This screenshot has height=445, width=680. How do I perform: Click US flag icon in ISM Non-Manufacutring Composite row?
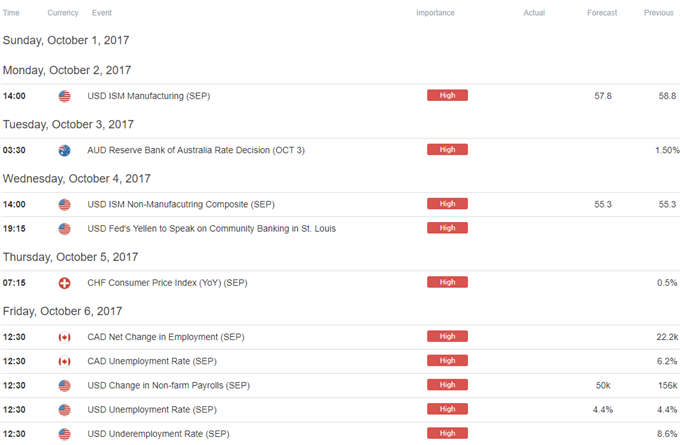[x=64, y=205]
